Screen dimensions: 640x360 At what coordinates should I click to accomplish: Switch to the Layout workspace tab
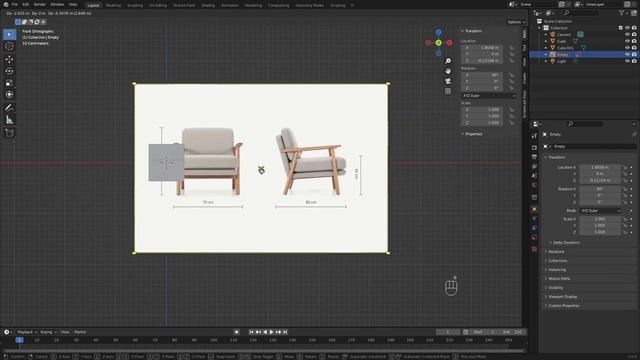(93, 5)
